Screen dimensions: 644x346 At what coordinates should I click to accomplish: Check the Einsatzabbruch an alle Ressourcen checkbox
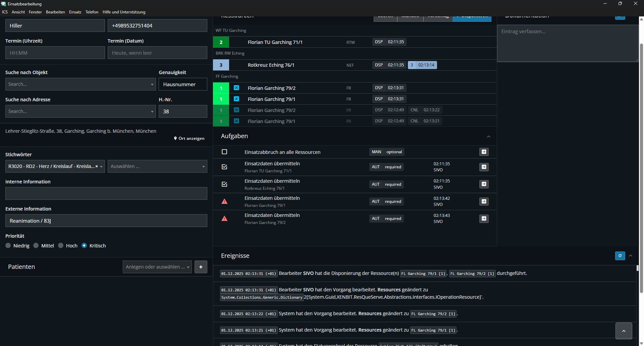pyautogui.click(x=225, y=152)
